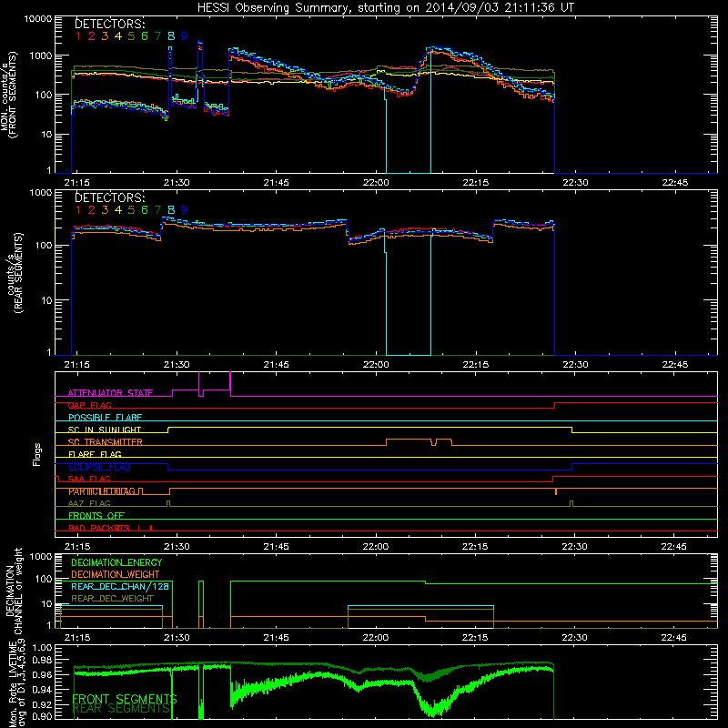Click 21:45 tick label under rear segments plot

point(277,365)
